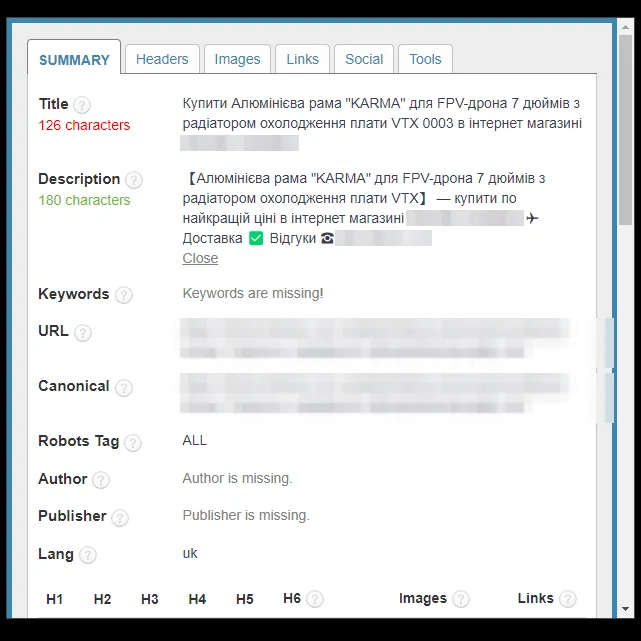Open the Links tab
641x641 pixels.
[x=303, y=59]
